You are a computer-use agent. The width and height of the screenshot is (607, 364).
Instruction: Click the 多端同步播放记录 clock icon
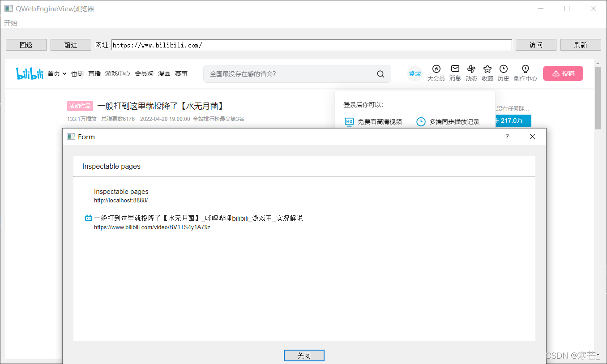(x=421, y=122)
